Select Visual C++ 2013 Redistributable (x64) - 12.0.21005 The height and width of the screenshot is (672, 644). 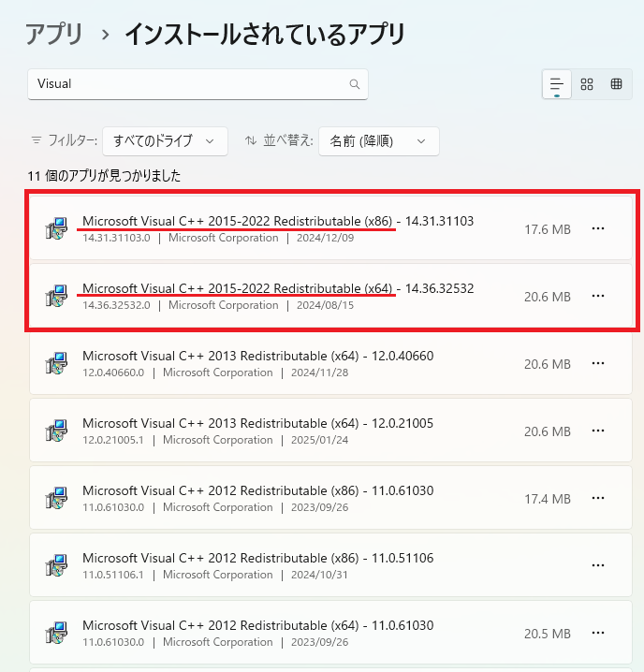point(257,423)
